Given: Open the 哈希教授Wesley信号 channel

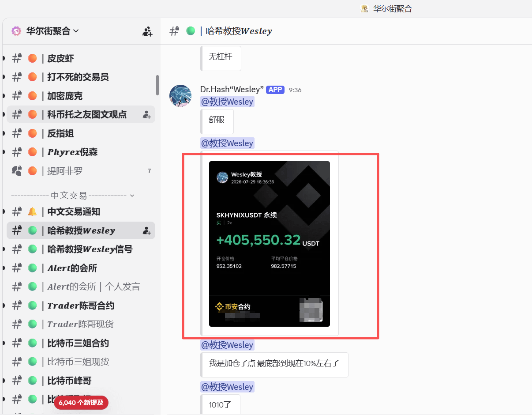Looking at the screenshot, I should pos(81,249).
